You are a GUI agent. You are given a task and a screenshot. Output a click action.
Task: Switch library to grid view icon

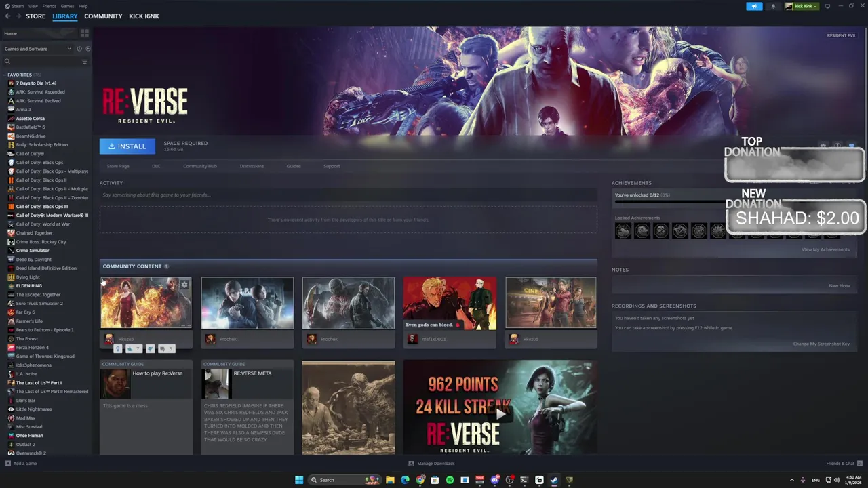[85, 33]
